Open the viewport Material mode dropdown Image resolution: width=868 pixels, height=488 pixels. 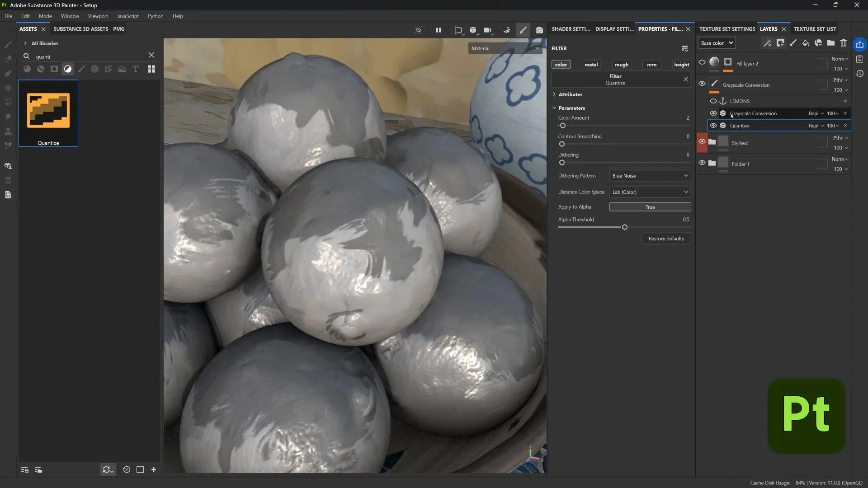click(x=505, y=48)
